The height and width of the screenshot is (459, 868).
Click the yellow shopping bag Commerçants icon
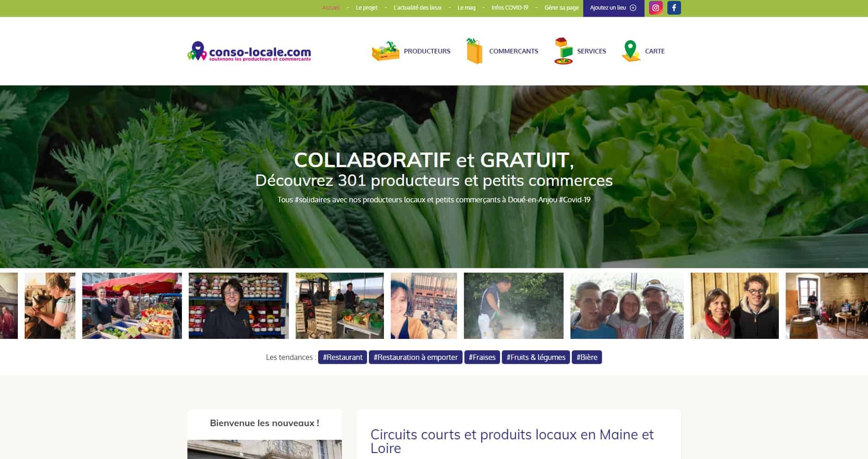(474, 51)
